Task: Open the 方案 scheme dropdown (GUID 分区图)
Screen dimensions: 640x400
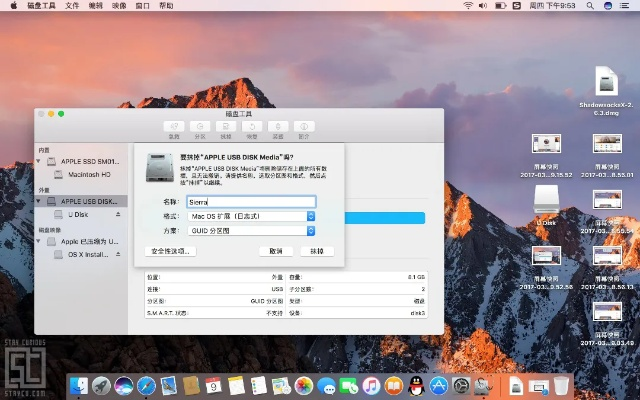Action: [x=252, y=230]
